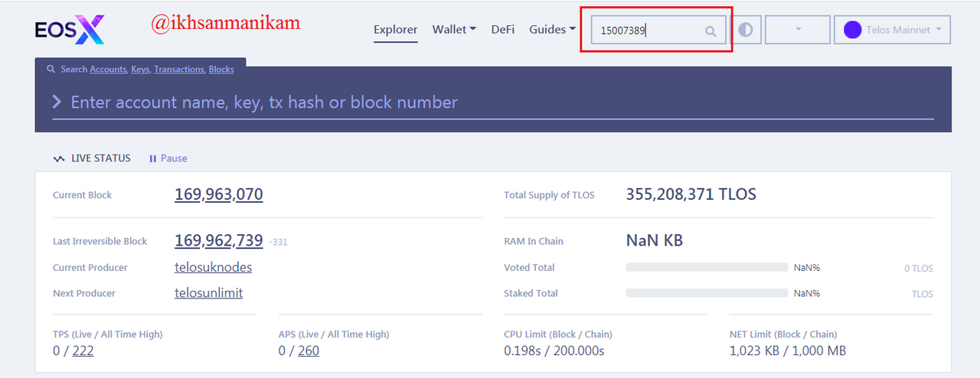Click the pause bars icon
The width and height of the screenshot is (980, 378).
pos(152,158)
